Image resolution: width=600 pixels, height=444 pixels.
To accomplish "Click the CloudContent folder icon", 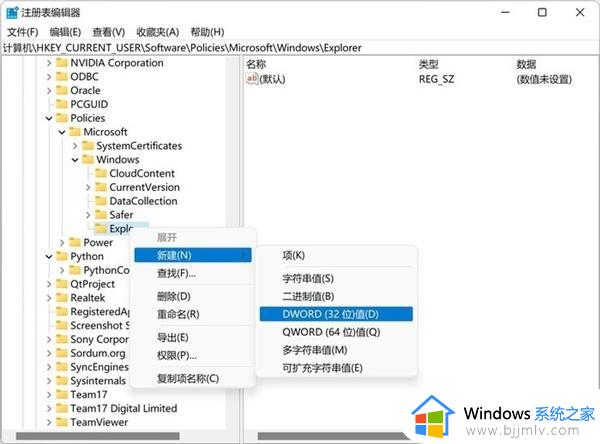I will point(101,173).
